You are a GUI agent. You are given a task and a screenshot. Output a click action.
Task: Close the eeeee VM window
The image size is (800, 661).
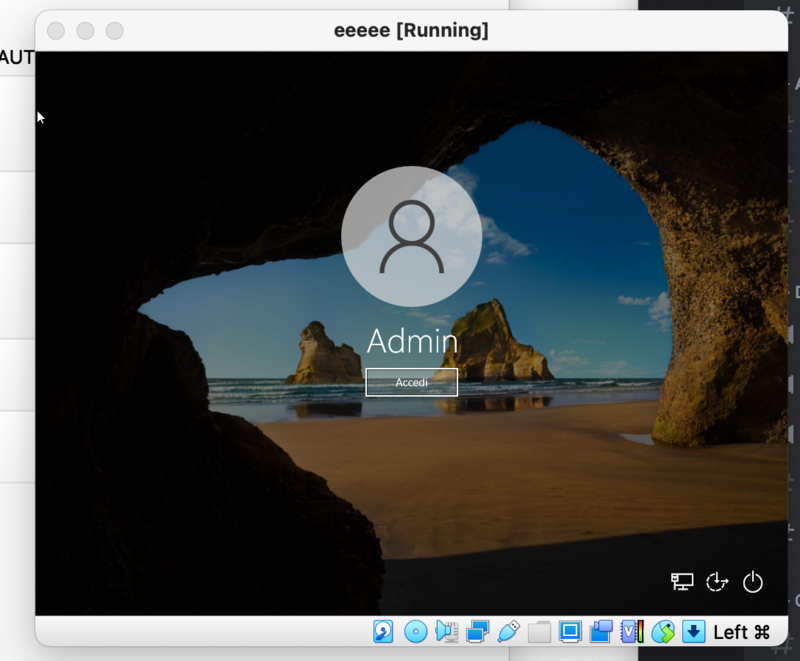(x=56, y=31)
